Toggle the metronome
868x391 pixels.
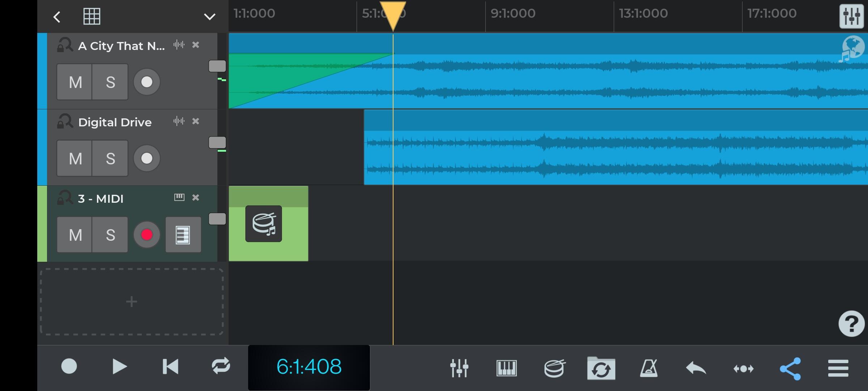tap(648, 368)
